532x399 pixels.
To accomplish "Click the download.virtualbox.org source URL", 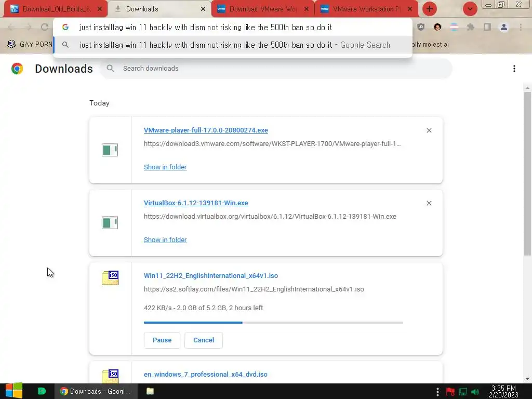I will (x=270, y=217).
